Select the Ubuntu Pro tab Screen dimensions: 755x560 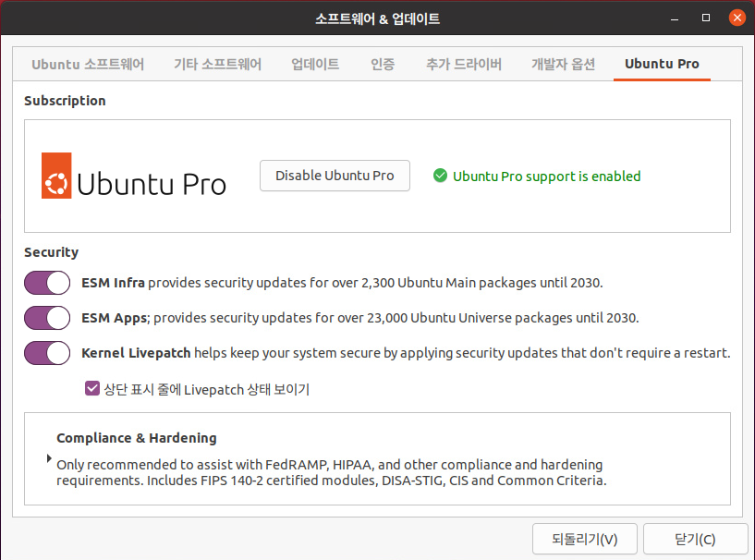coord(662,64)
